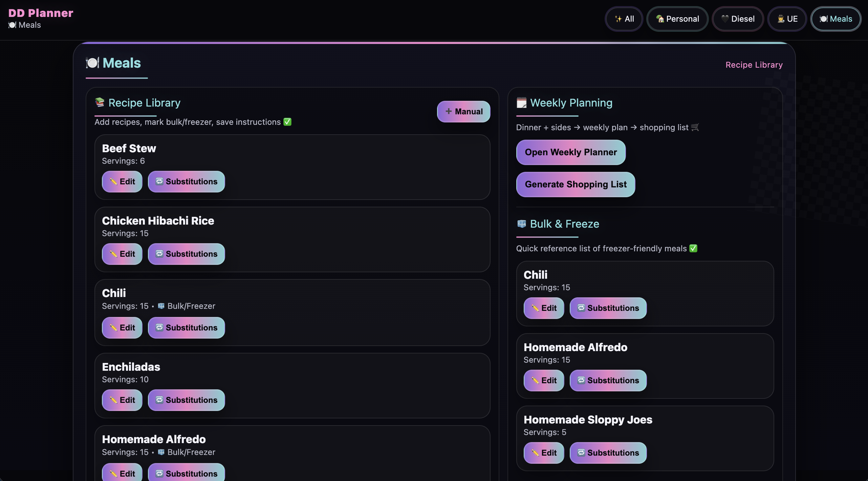The image size is (868, 481).
Task: Generate Shopping List
Action: click(x=576, y=184)
